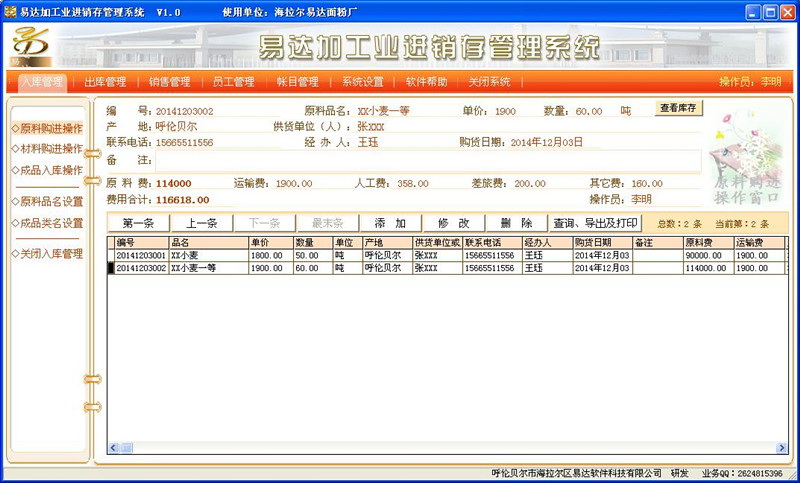
Task: Click cell 114000.00 in the table
Action: click(x=708, y=268)
